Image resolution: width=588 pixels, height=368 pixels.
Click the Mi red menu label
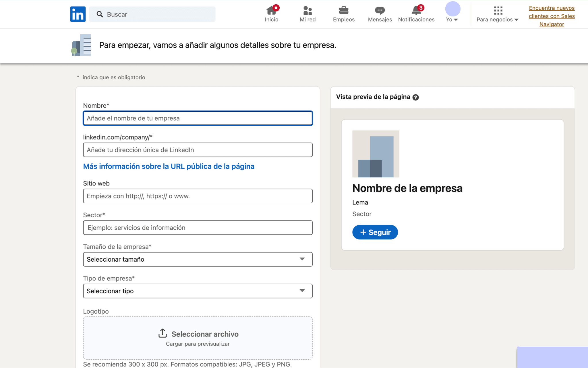pyautogui.click(x=307, y=20)
